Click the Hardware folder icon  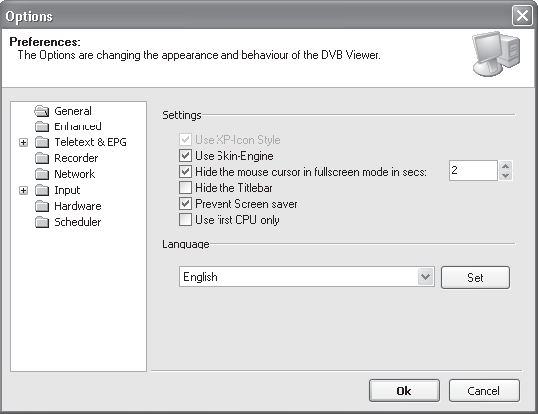(x=42, y=206)
